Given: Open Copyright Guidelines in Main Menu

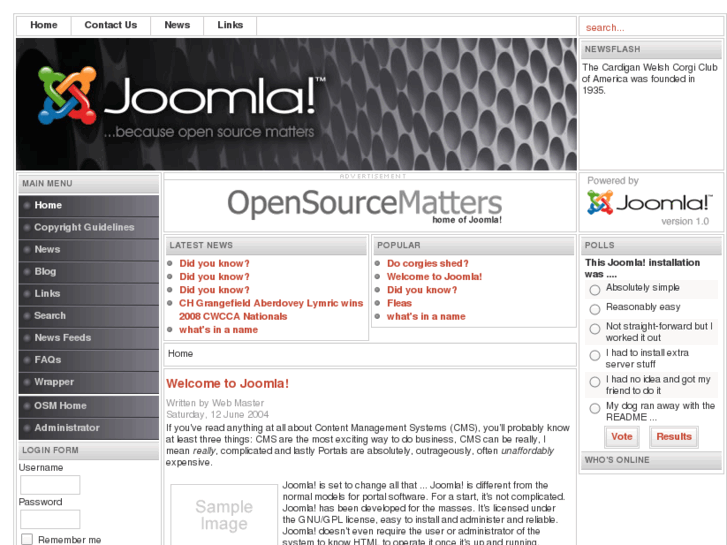Looking at the screenshot, I should (x=89, y=227).
